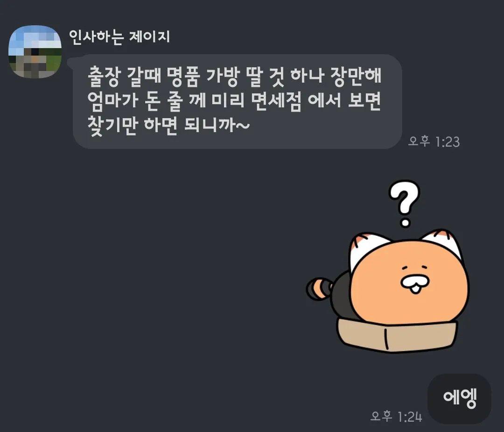Click the cardboard box under the cat sticker
Image resolution: width=504 pixels, height=432 pixels.
(397, 335)
